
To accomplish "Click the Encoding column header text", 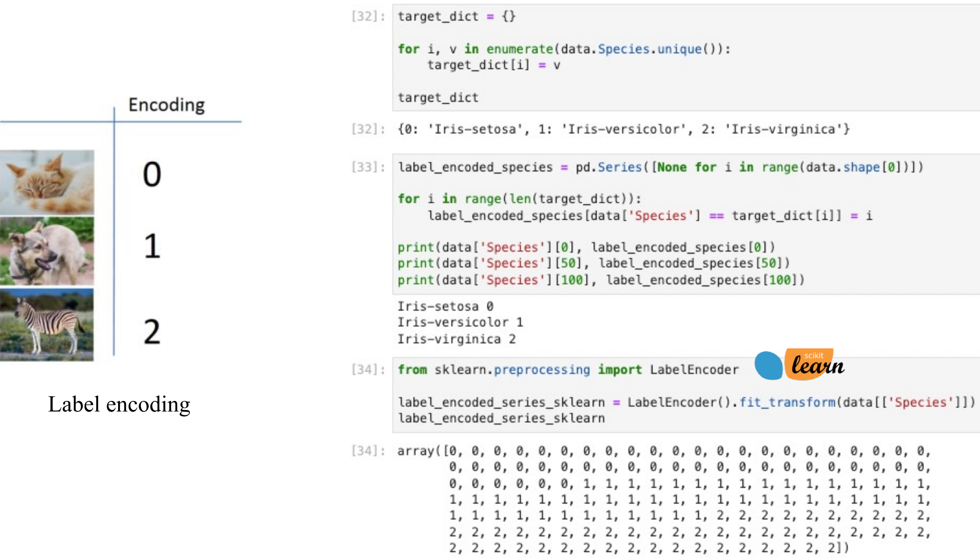I will (166, 105).
